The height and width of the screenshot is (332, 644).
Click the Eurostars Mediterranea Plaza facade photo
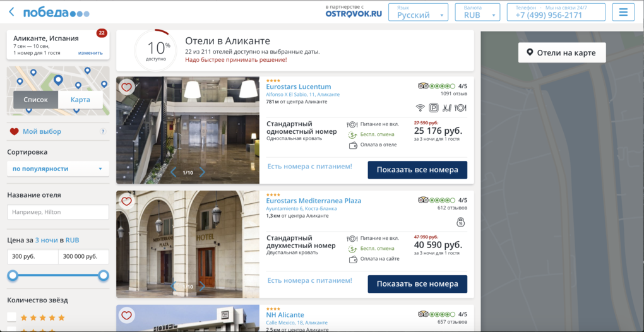pyautogui.click(x=188, y=244)
